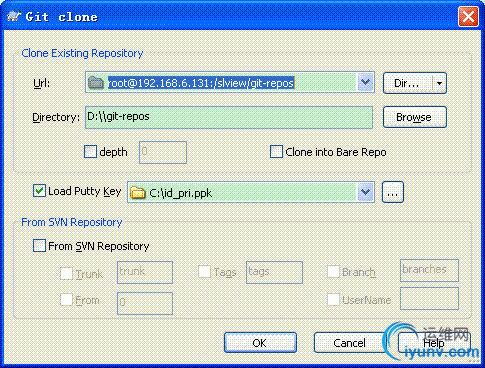Open the Url history dropdown
The width and height of the screenshot is (485, 368).
pyautogui.click(x=365, y=82)
